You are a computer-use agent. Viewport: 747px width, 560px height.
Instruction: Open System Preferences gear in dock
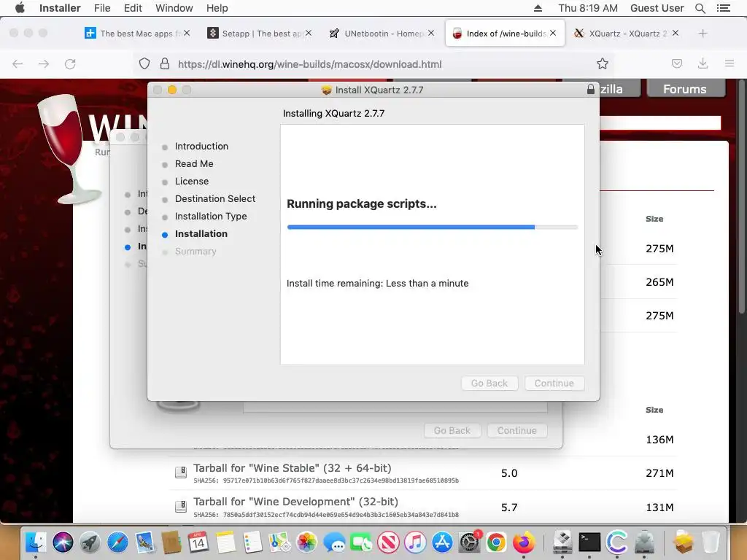coord(469,542)
